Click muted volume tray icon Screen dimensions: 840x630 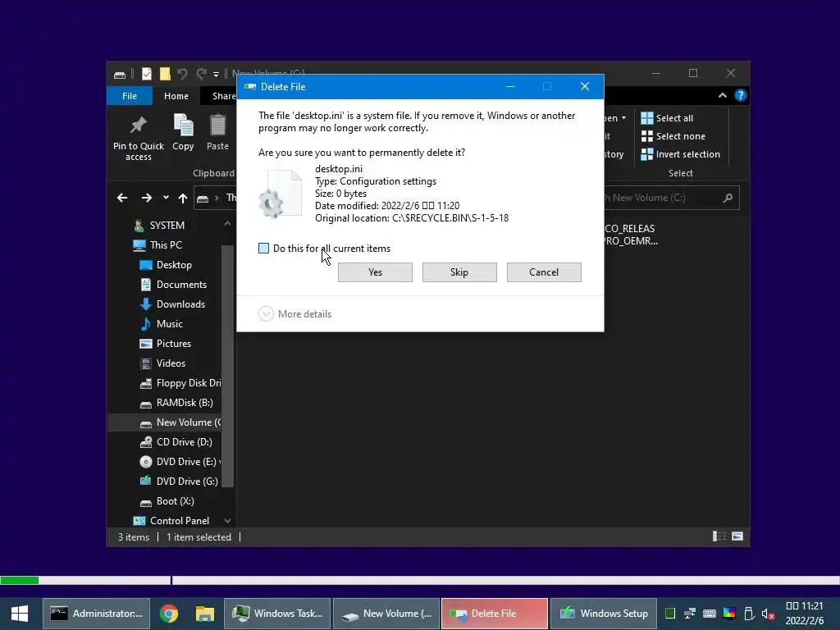(x=768, y=614)
